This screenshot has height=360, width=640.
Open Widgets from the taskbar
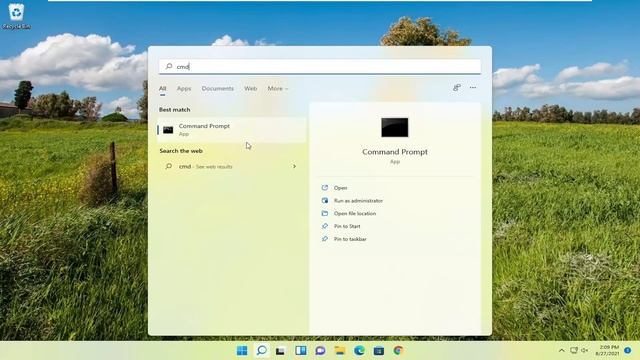[301, 351]
